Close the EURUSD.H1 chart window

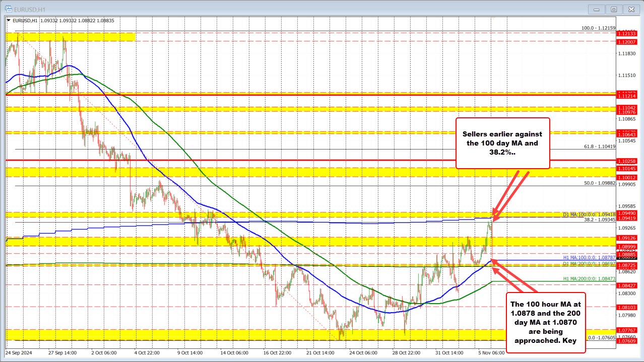(631, 9)
